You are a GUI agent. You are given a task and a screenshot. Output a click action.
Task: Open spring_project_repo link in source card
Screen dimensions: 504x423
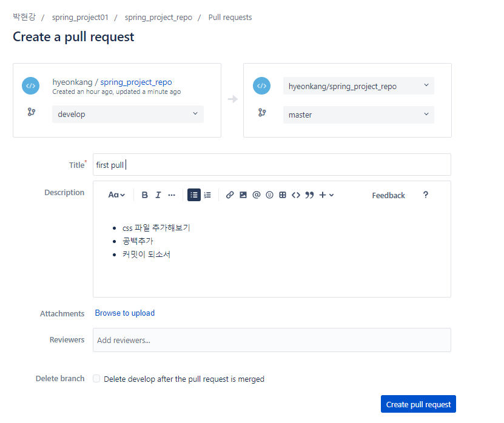[136, 82]
